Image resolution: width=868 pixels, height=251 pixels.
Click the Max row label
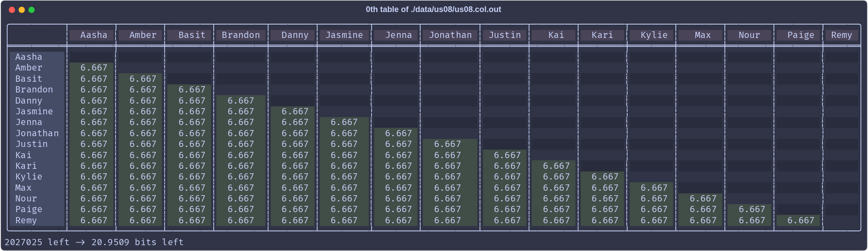tap(37, 188)
